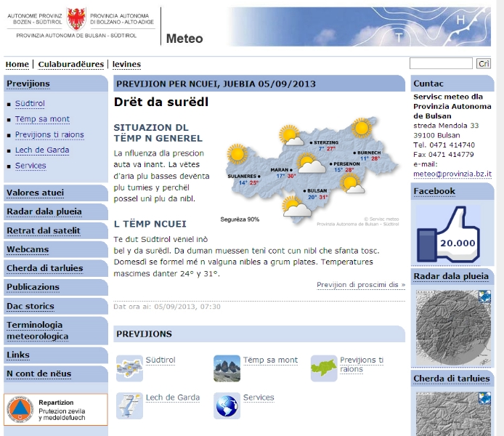Expand the Webcams sidebar section
The image size is (504, 436).
(27, 249)
